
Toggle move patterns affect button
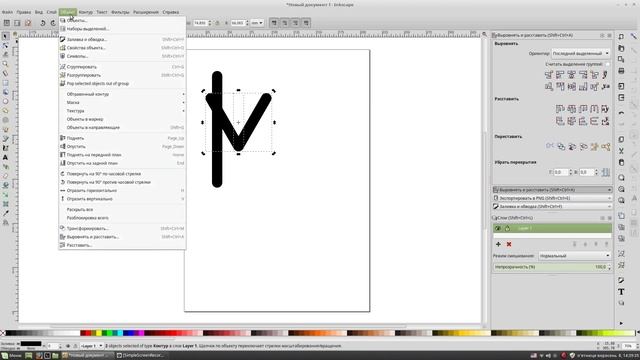tap(306, 23)
